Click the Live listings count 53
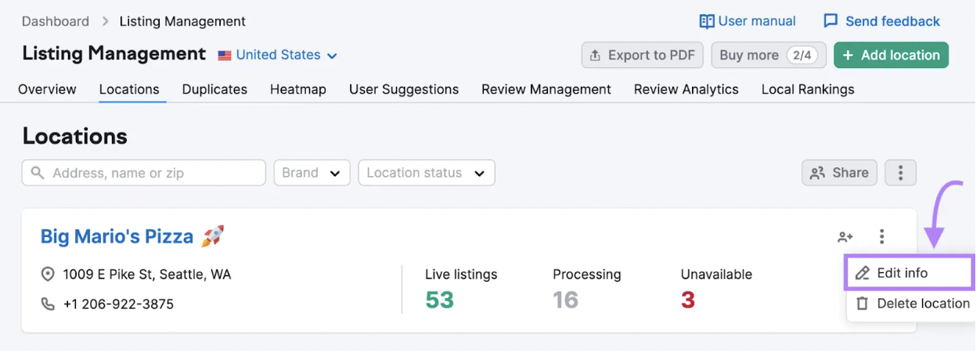Image resolution: width=980 pixels, height=352 pixels. 440,300
